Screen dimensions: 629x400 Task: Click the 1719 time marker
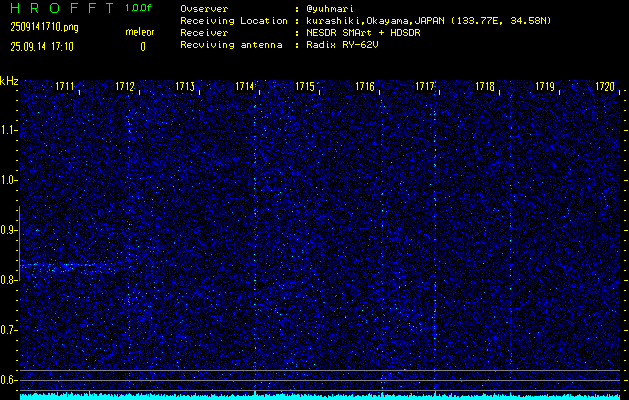(545, 86)
